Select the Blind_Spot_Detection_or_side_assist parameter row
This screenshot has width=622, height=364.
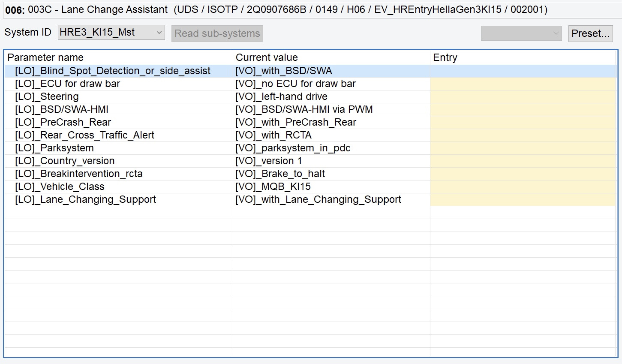pyautogui.click(x=112, y=71)
